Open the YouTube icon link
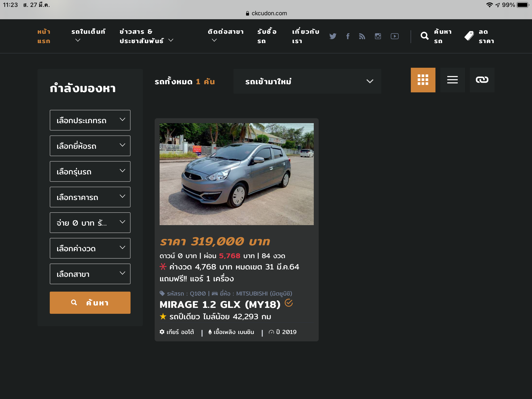The image size is (532, 399). tap(395, 36)
